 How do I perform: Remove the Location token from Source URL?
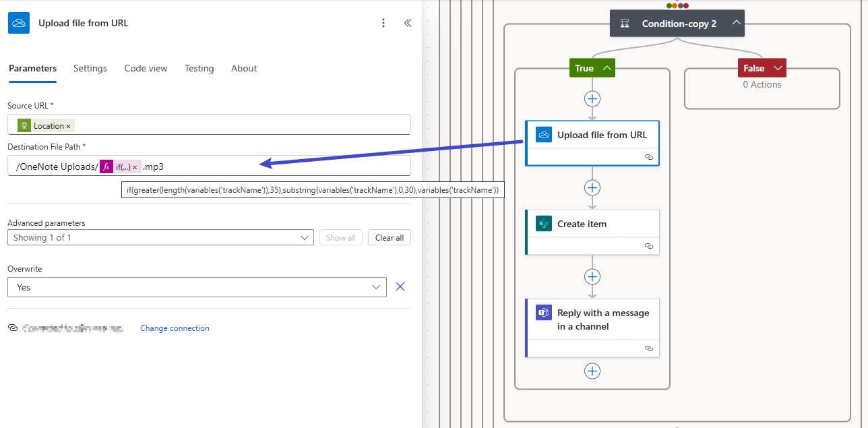(x=68, y=126)
